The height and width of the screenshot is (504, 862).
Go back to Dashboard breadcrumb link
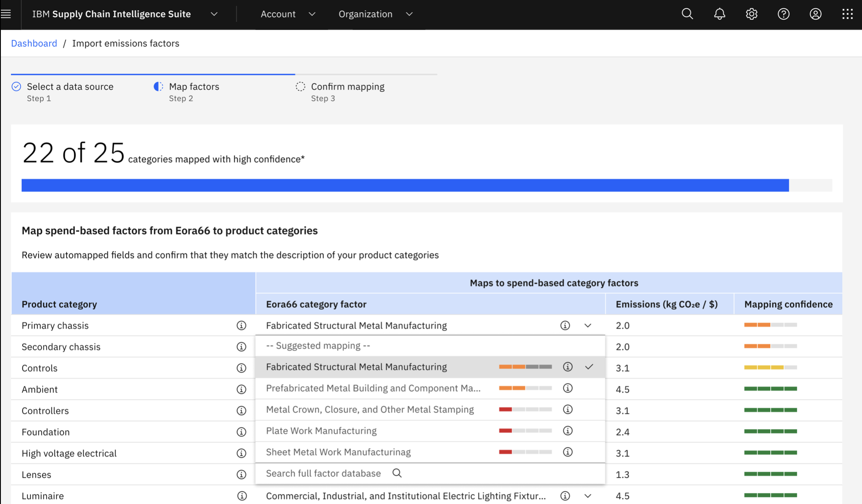(34, 43)
